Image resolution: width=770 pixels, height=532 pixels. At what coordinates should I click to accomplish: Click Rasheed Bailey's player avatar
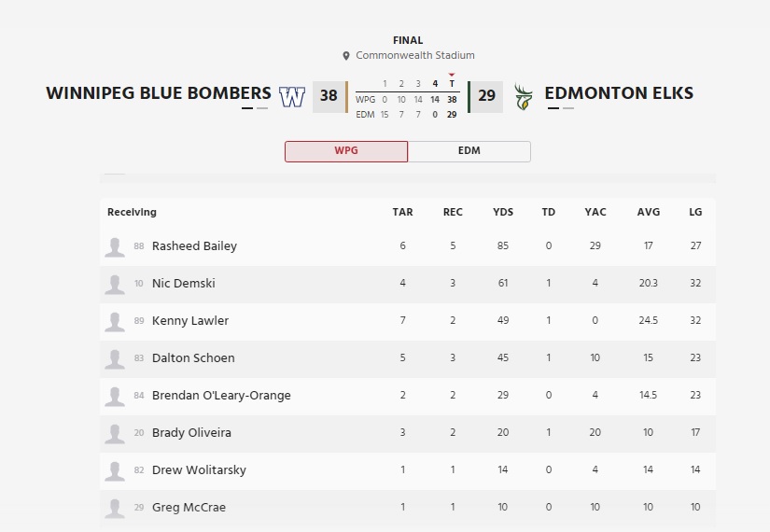115,246
